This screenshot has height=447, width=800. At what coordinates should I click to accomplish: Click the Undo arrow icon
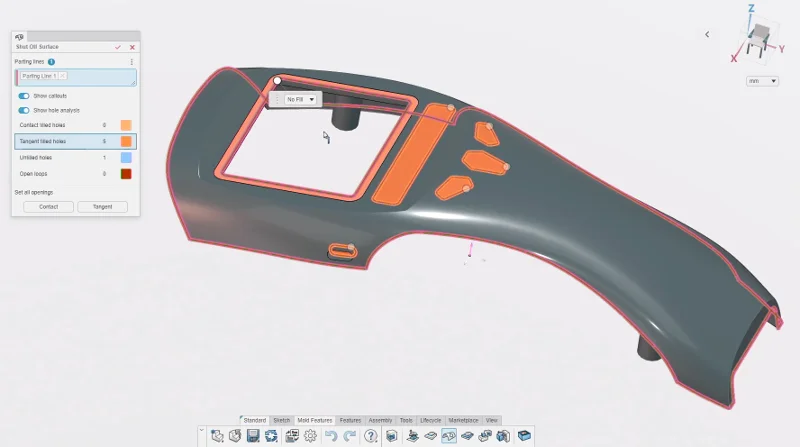tap(331, 436)
